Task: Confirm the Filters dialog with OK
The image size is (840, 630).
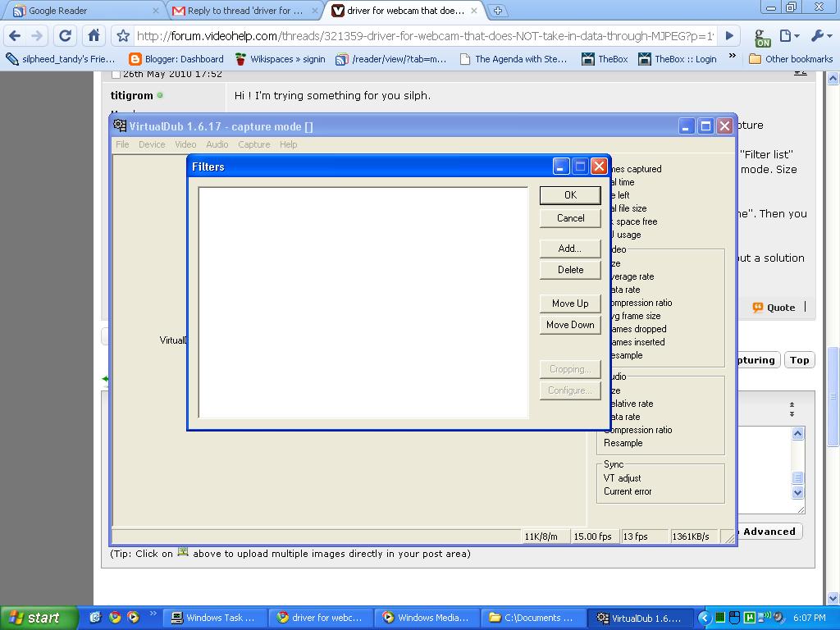Action: click(x=571, y=195)
